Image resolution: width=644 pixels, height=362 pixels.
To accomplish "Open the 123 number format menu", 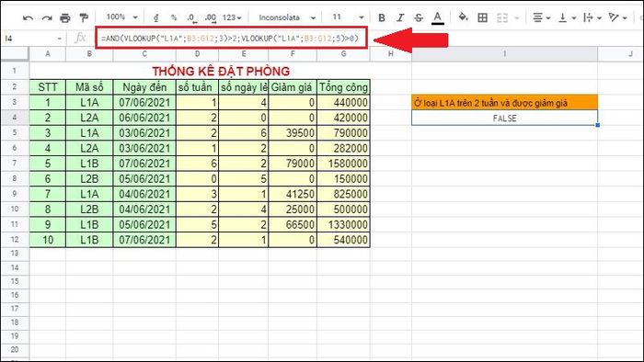I will click(232, 17).
